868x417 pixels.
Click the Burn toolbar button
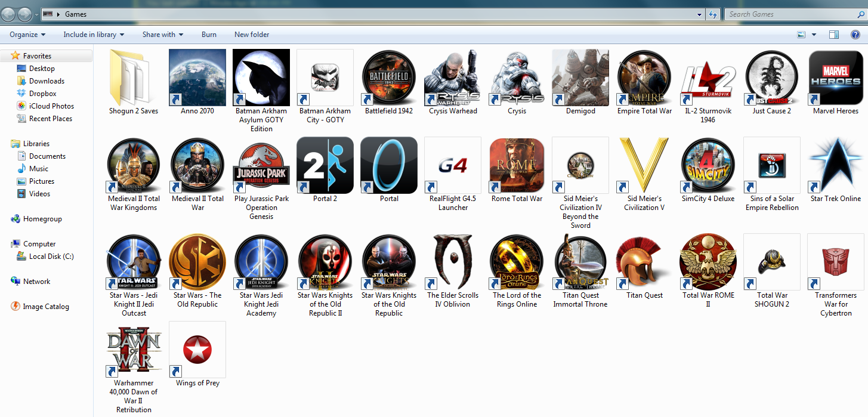click(x=209, y=35)
